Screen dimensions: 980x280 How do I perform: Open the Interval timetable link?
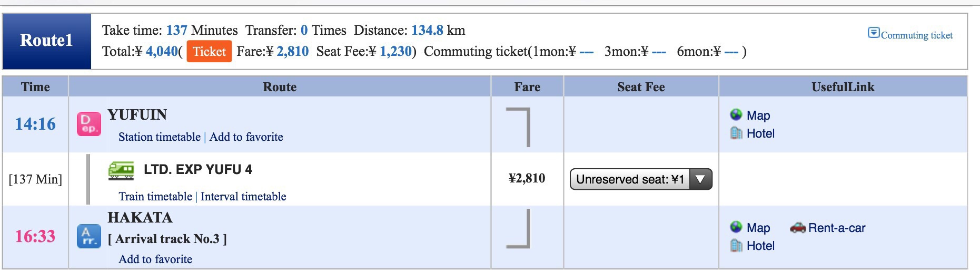tap(243, 197)
